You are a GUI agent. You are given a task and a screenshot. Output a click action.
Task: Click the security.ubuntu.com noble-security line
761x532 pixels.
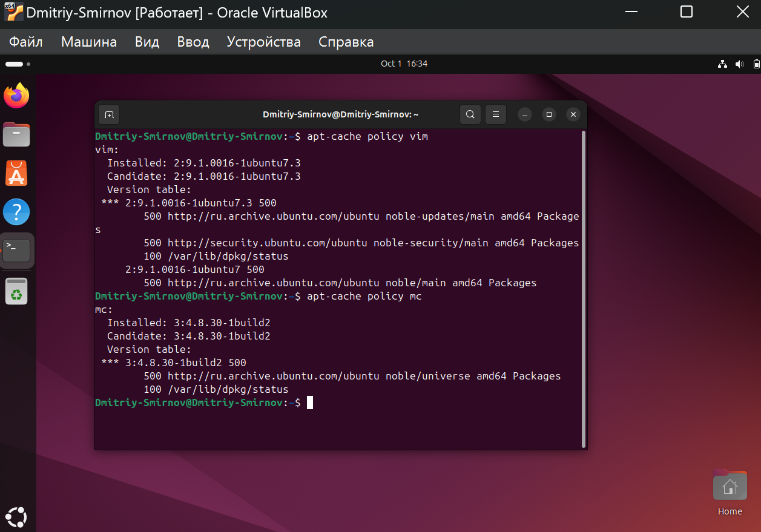(361, 243)
